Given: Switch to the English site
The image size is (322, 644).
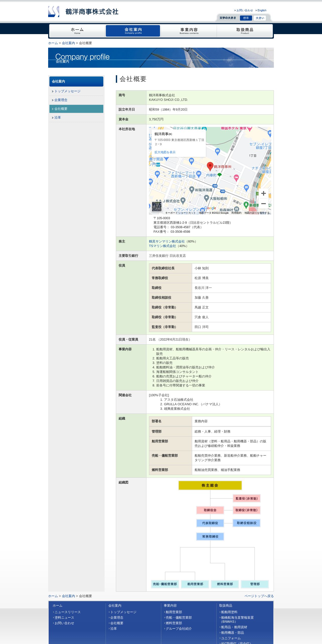Looking at the screenshot, I should (262, 10).
